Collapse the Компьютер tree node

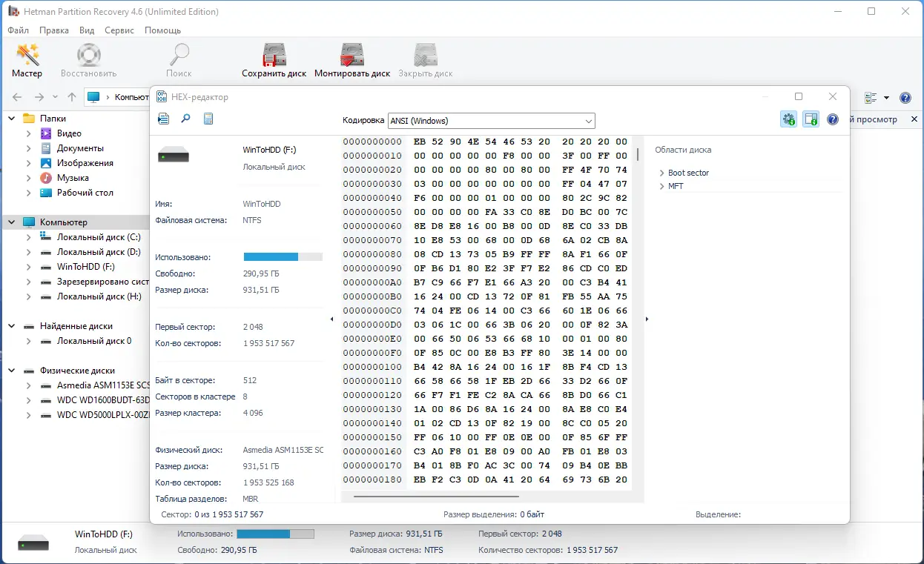[x=12, y=222]
